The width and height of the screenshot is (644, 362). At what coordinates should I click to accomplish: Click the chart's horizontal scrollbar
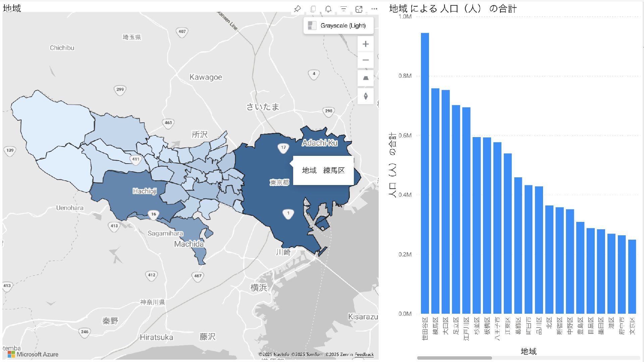pos(454,358)
